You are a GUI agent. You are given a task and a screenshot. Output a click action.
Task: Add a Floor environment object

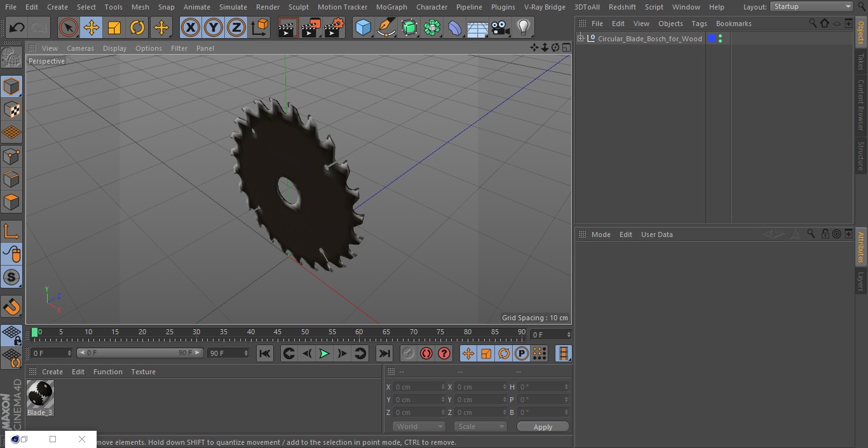click(x=478, y=28)
